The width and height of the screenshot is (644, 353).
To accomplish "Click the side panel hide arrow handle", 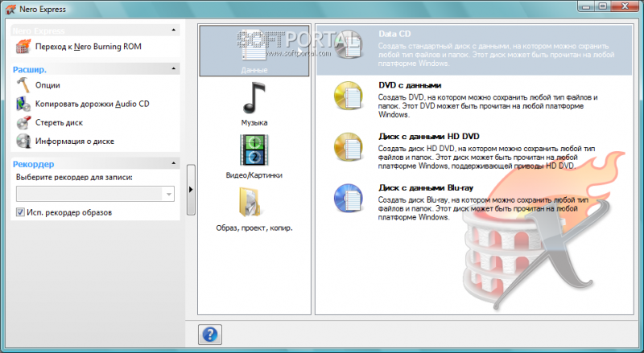I will click(x=191, y=190).
